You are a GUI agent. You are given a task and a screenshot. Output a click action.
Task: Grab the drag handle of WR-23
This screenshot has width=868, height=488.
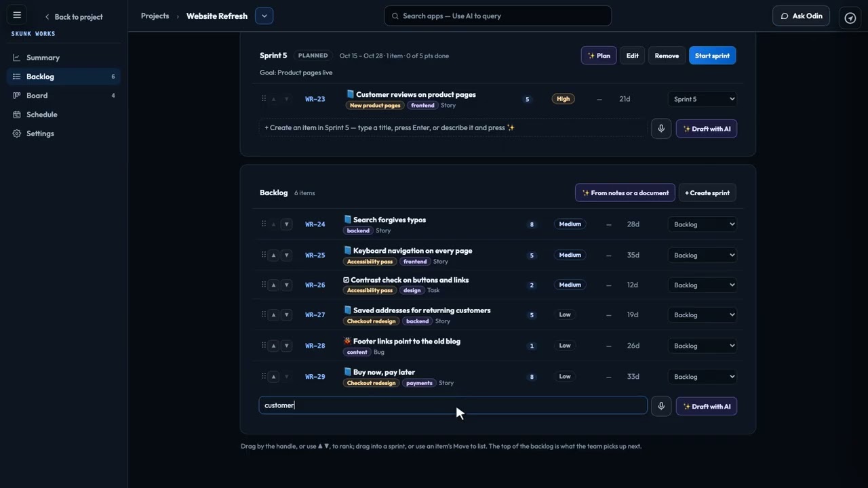264,99
